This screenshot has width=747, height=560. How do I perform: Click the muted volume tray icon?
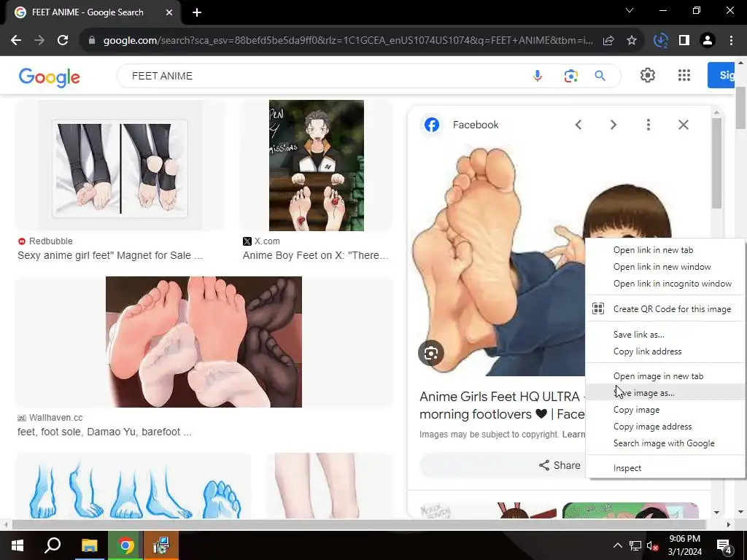(652, 545)
